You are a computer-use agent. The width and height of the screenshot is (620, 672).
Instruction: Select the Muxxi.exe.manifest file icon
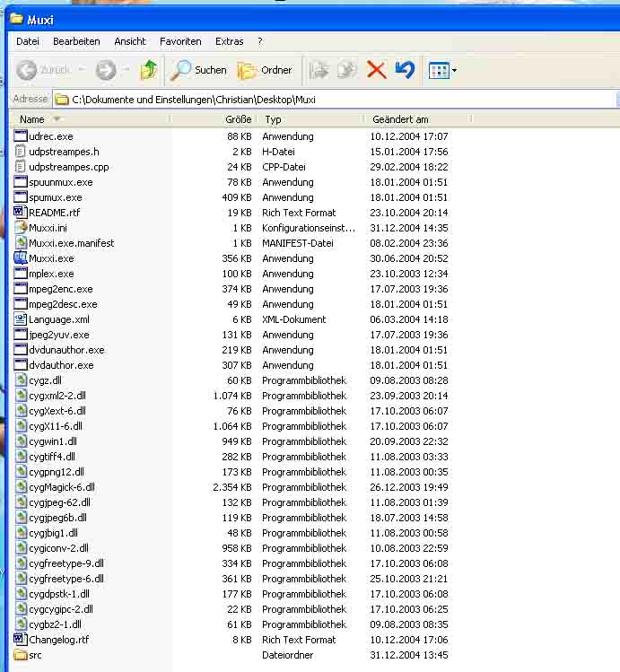(x=21, y=243)
